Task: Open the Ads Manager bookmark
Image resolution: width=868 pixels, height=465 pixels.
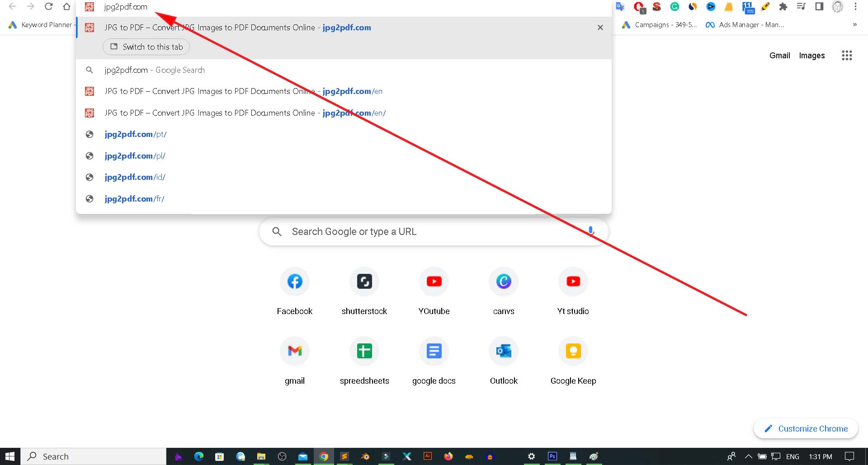Action: [745, 25]
